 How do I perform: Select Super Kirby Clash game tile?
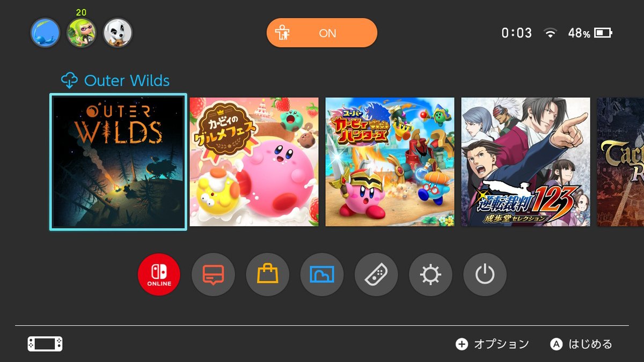click(390, 162)
